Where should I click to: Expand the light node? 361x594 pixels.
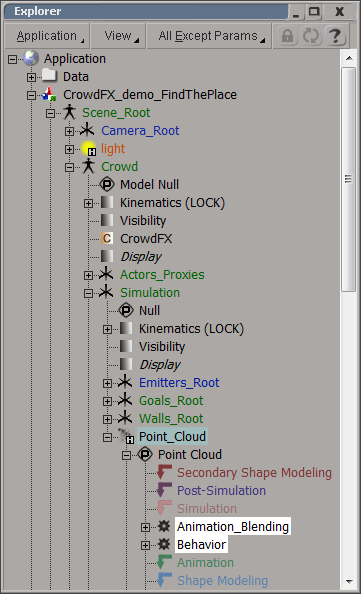point(69,149)
